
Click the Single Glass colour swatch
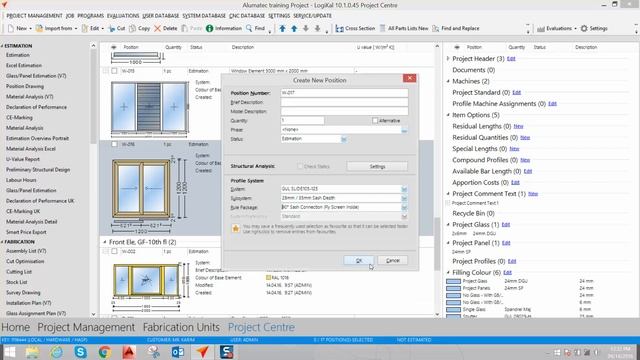453,309
